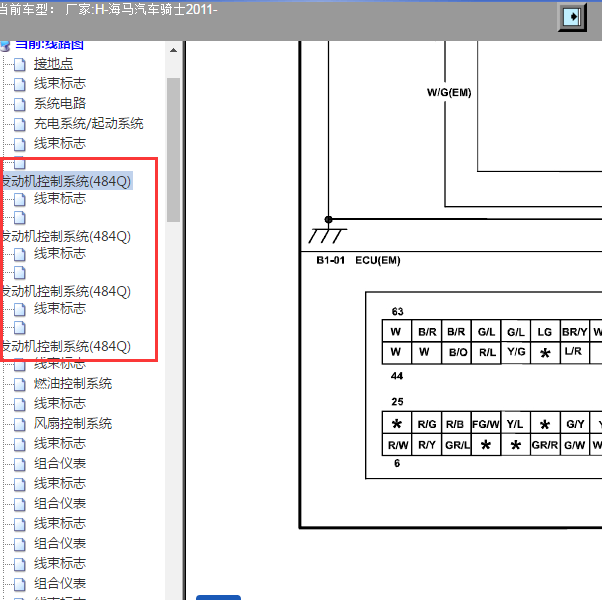The height and width of the screenshot is (600, 602).
Task: Click the page icon beside 燃油控制系统
Action: [x=20, y=384]
